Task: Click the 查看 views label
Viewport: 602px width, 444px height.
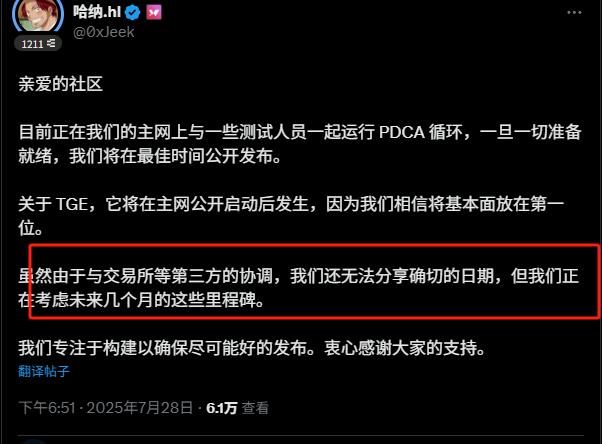Action: 255,408
